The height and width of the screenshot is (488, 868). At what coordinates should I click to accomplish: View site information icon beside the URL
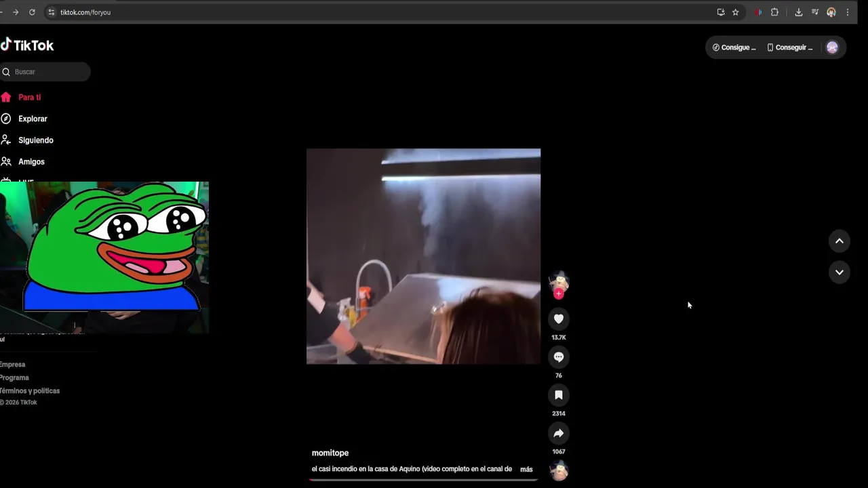51,12
